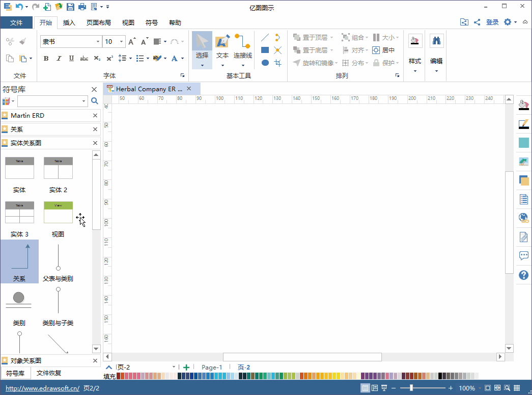
Task: Toggle Superscript formatting
Action: point(109,59)
